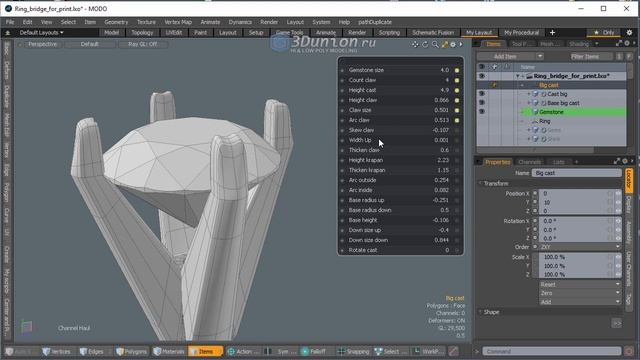Click the viewport rotate icon

(x=425, y=44)
